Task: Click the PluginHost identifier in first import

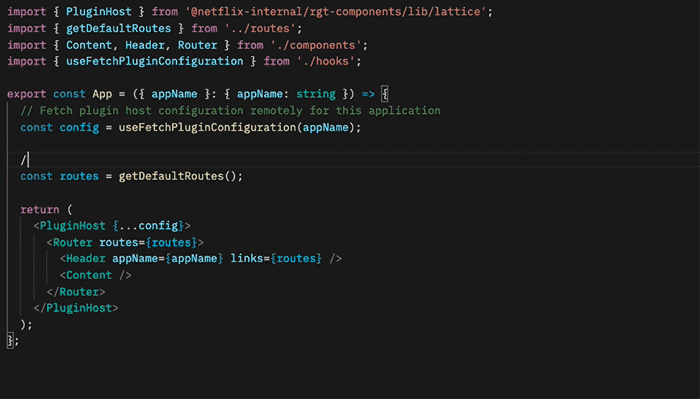Action: [x=99, y=12]
